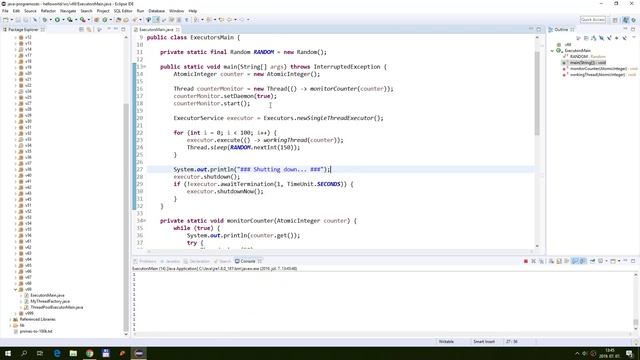This screenshot has width=640, height=360.
Task: Open the Display Selected Console dropdown
Action: 607,261
